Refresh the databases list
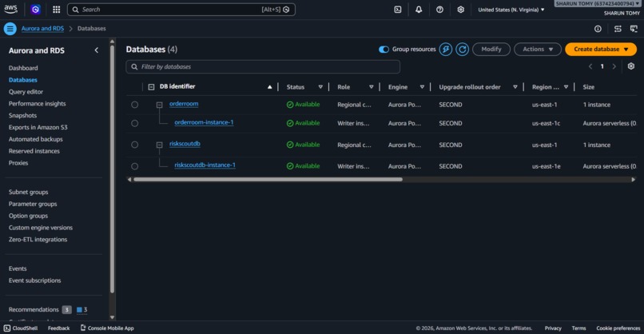 [x=462, y=50]
